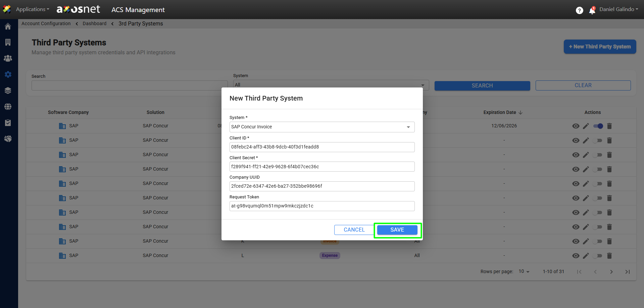The image size is (644, 308).
Task: Expand the Rows per page dropdown
Action: point(524,271)
